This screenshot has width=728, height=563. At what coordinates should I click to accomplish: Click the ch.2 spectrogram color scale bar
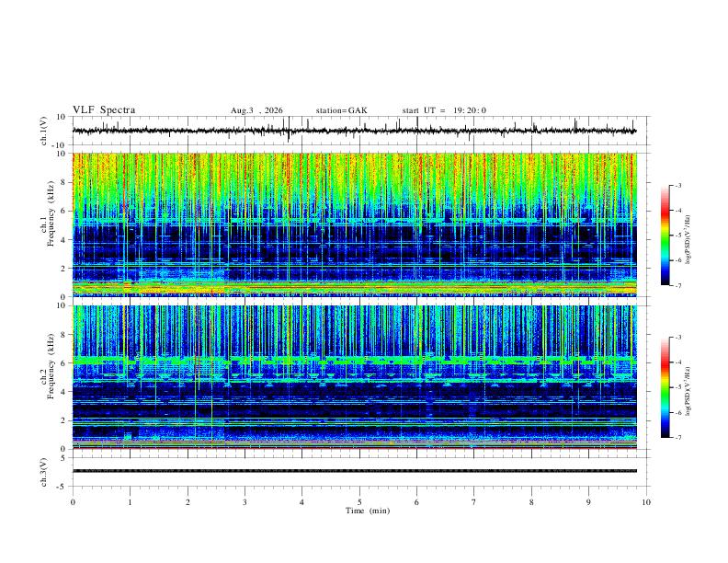(x=665, y=387)
